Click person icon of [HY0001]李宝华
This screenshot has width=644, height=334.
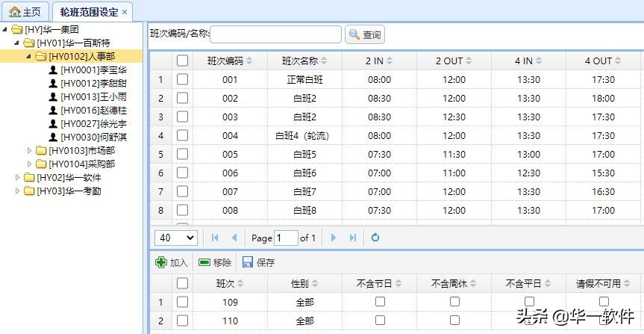click(52, 70)
